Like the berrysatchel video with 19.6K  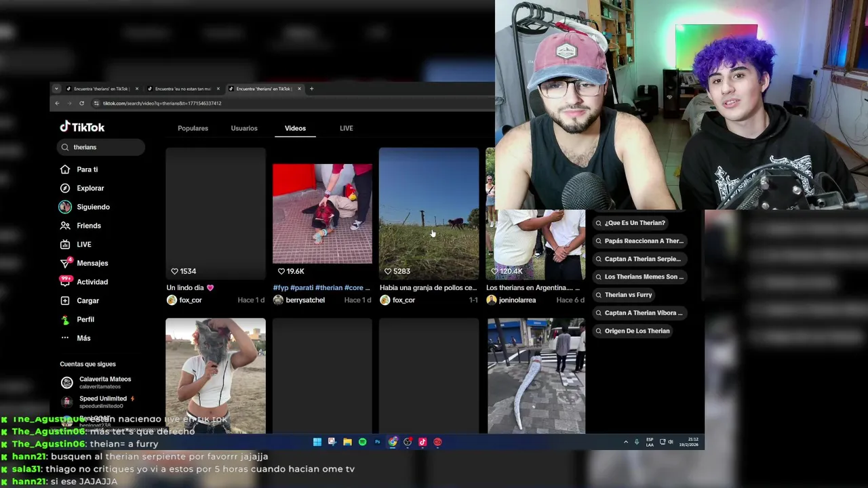click(x=281, y=271)
